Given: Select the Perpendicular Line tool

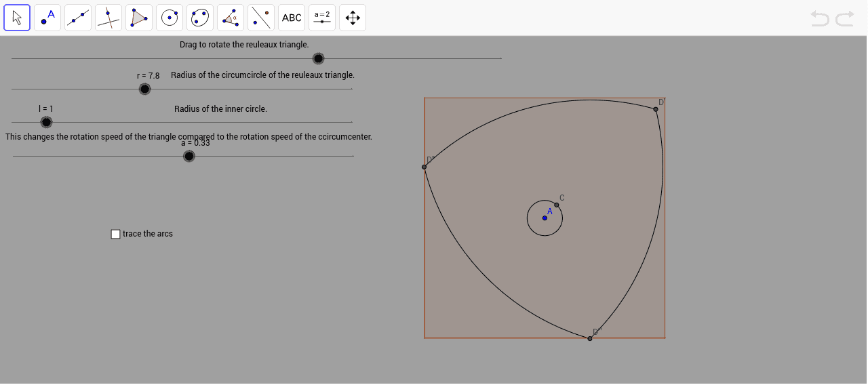Looking at the screenshot, I should pyautogui.click(x=108, y=18).
